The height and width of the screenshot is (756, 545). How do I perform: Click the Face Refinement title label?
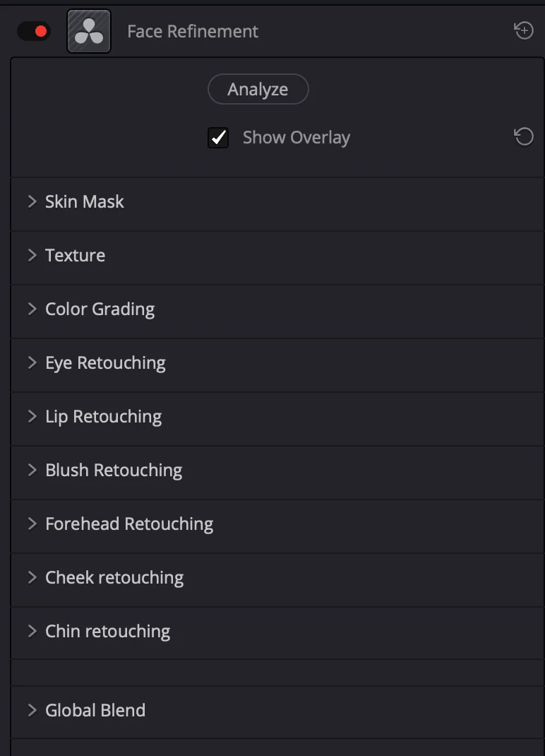pyautogui.click(x=193, y=31)
